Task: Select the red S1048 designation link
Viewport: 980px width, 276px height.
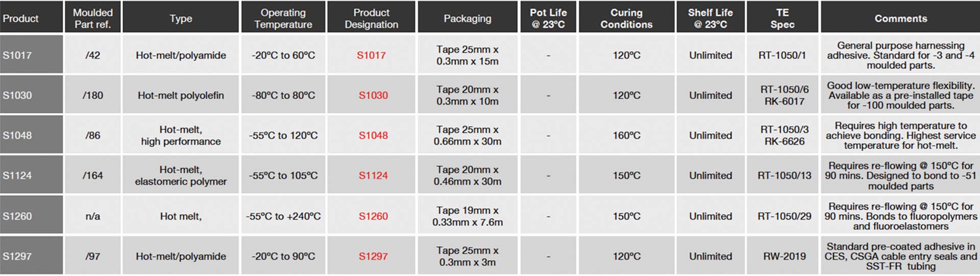Action: [373, 135]
